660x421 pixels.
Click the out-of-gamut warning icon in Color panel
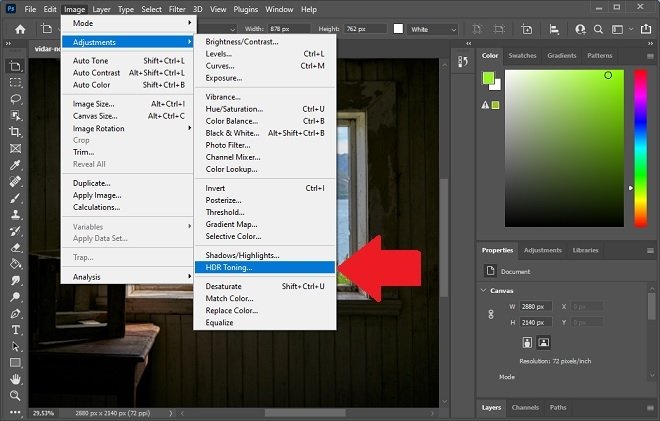tap(485, 105)
